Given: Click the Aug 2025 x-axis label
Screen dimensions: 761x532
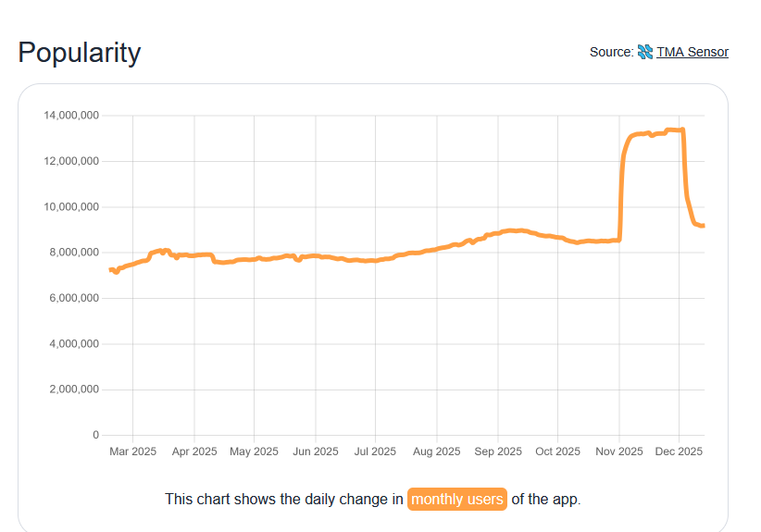Looking at the screenshot, I should [x=436, y=452].
